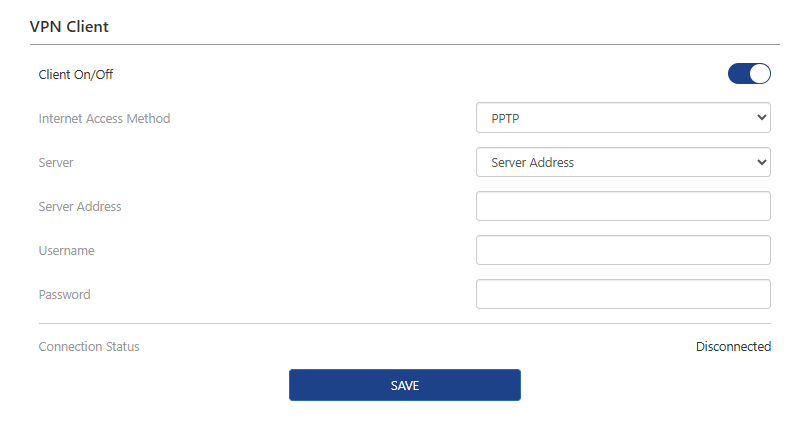Click the chevron arrow on Server dropdown
Screen dimensions: 811x430
point(762,162)
